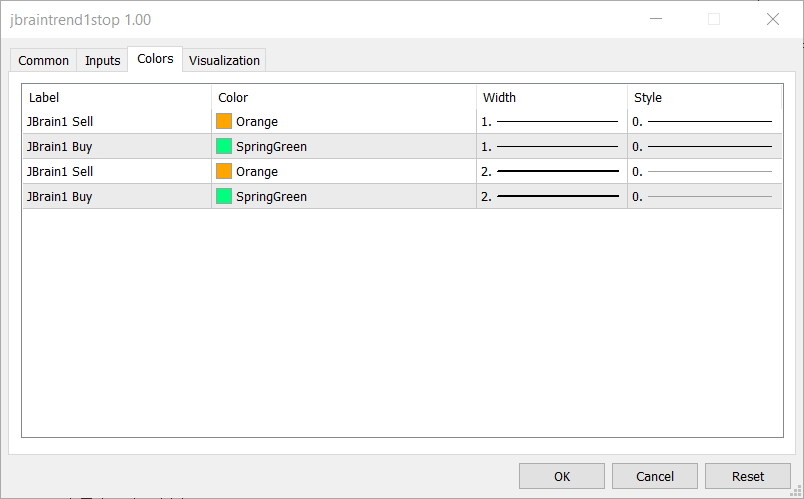
Task: Close the jbraintrend1stop dialog window
Action: [x=772, y=19]
